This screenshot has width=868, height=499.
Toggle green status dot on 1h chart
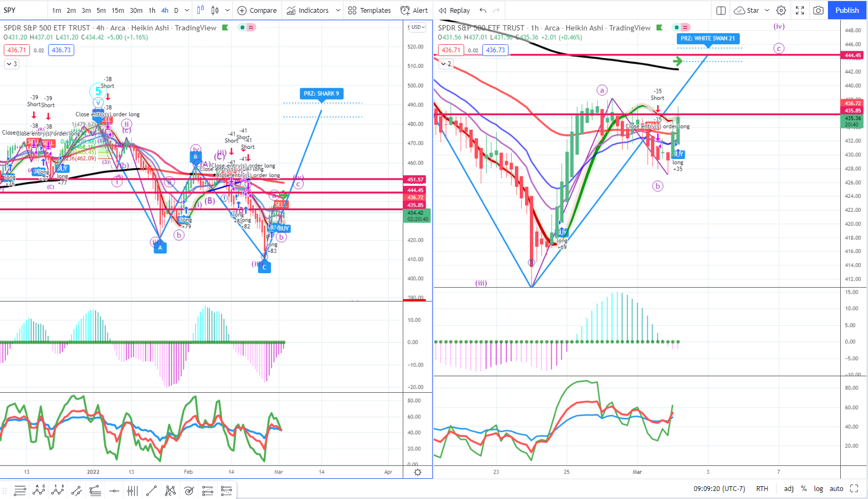(677, 27)
